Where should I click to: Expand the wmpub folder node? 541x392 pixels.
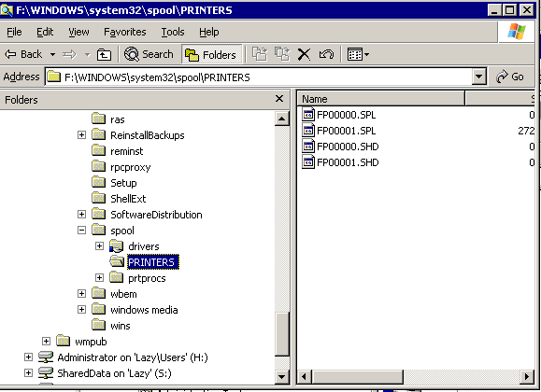pyautogui.click(x=46, y=341)
